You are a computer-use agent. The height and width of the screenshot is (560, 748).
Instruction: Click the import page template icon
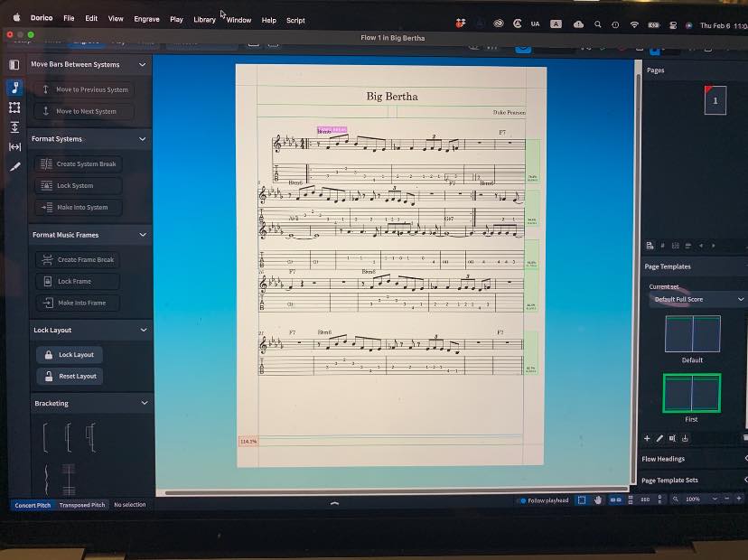tap(685, 438)
